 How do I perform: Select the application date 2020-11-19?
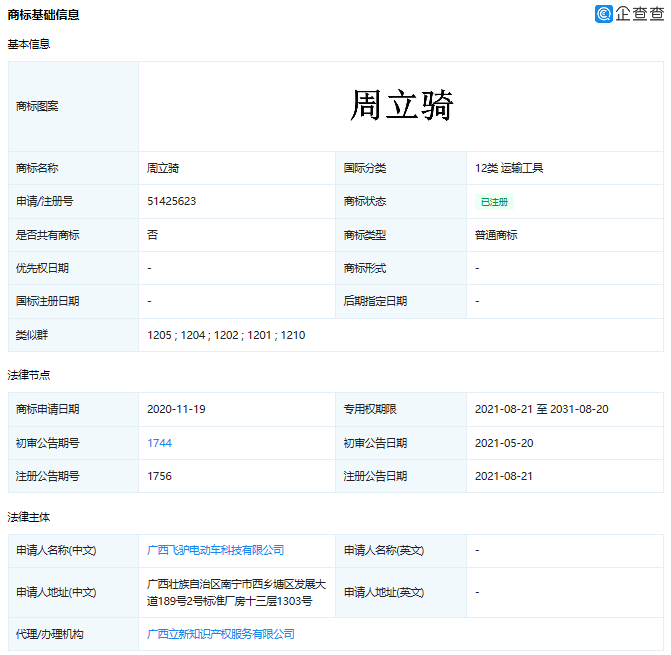pos(177,410)
